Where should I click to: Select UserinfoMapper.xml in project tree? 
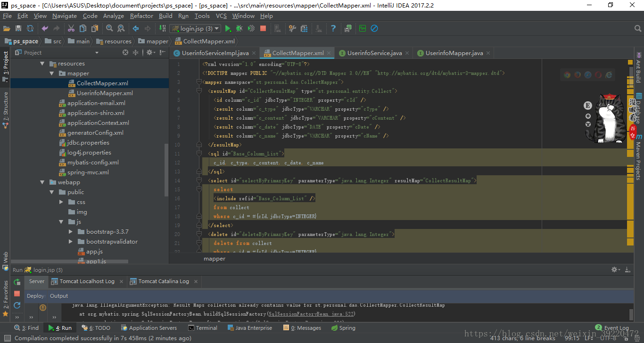[x=105, y=93]
